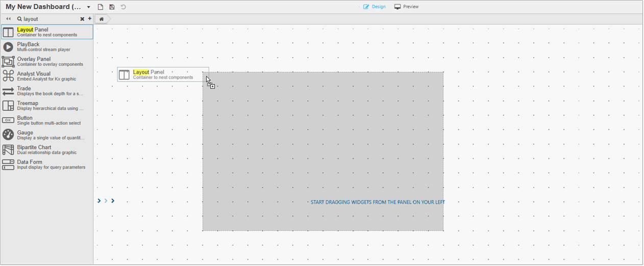Clear the layout search text
Screen dimensions: 644x266
(x=82, y=19)
